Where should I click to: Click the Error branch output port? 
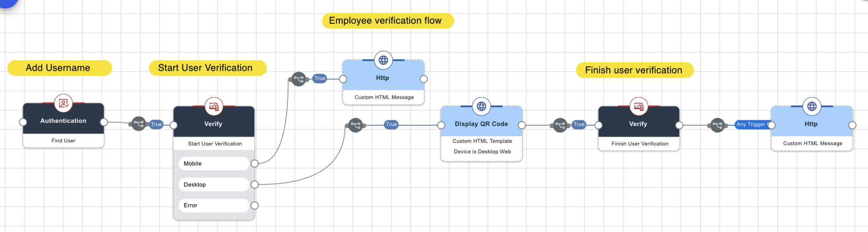(x=254, y=205)
